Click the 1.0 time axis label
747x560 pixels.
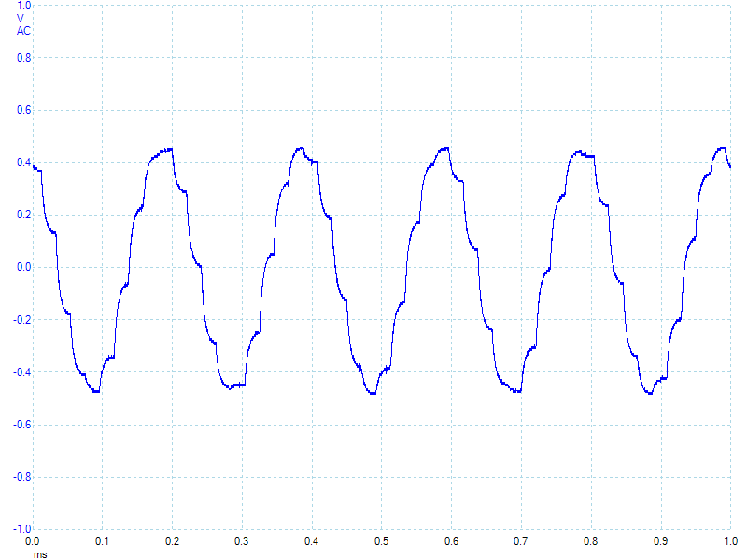pos(731,541)
